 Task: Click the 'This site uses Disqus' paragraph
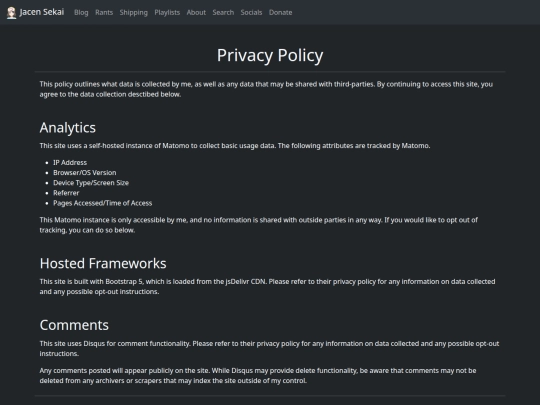(x=269, y=349)
